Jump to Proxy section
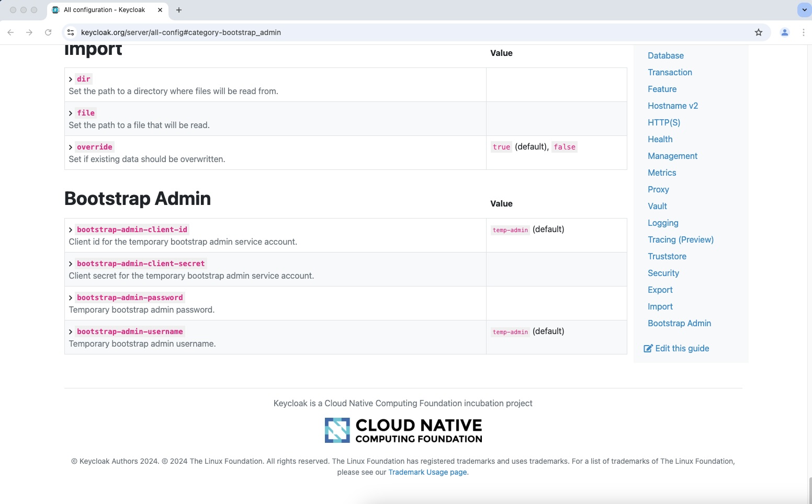The height and width of the screenshot is (504, 812). [x=658, y=189]
